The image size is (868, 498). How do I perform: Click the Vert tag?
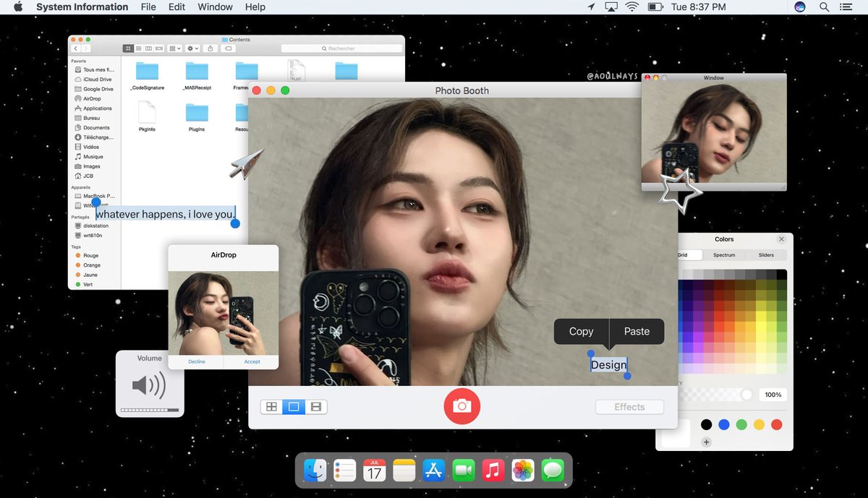coord(83,284)
